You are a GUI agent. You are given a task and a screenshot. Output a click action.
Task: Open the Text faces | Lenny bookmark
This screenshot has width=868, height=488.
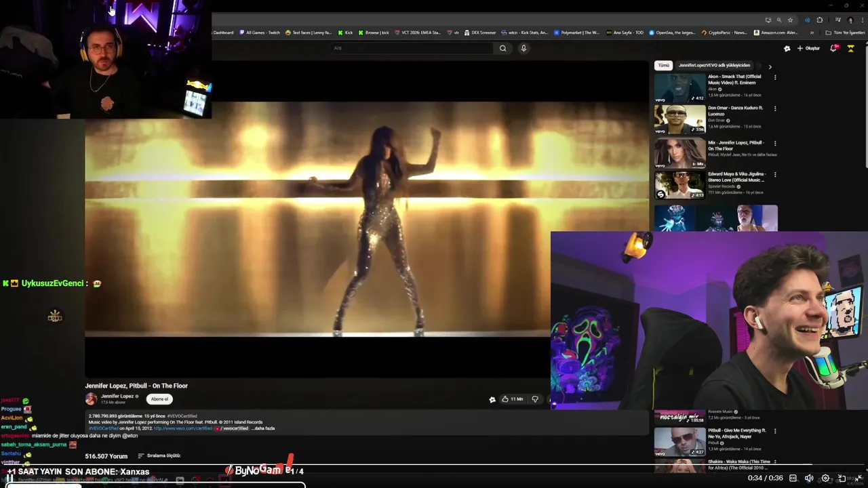(309, 33)
